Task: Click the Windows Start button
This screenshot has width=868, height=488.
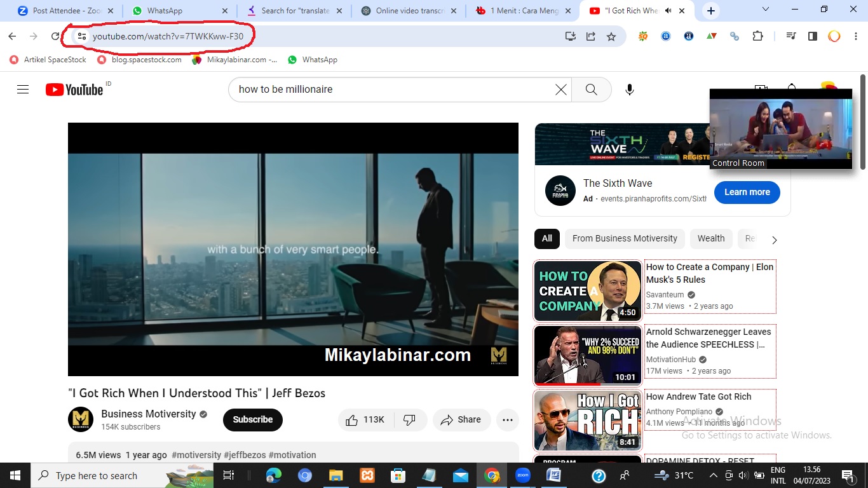Action: [x=15, y=475]
